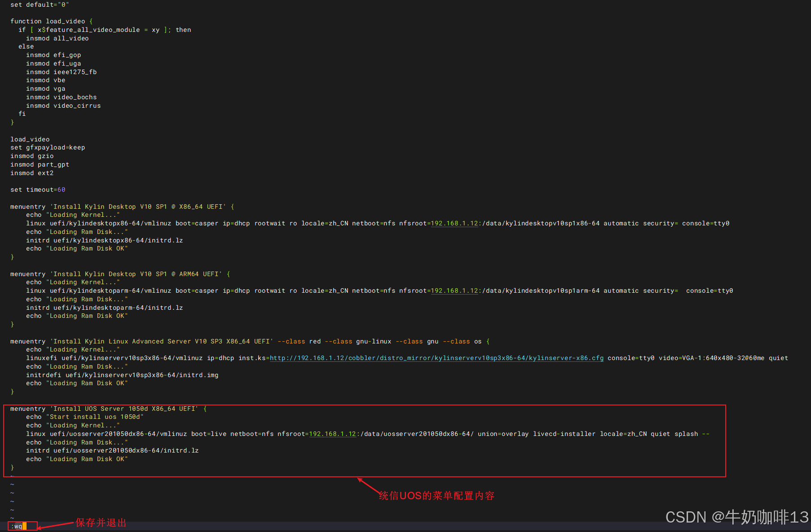
Task: Click 'quiet splash --' at the UOS line end
Action: (680, 434)
